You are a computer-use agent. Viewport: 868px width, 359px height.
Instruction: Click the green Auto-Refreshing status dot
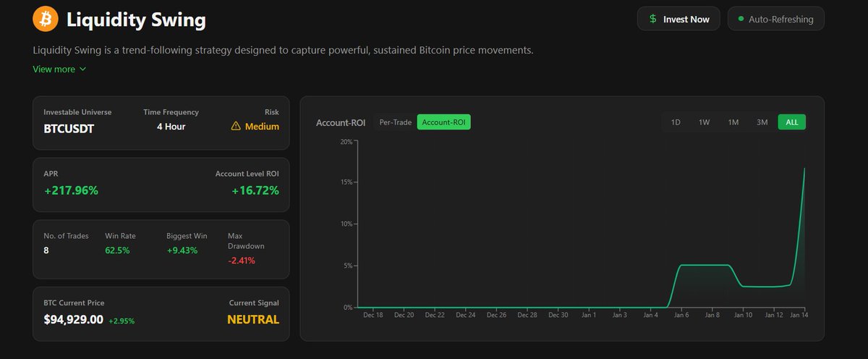(741, 18)
